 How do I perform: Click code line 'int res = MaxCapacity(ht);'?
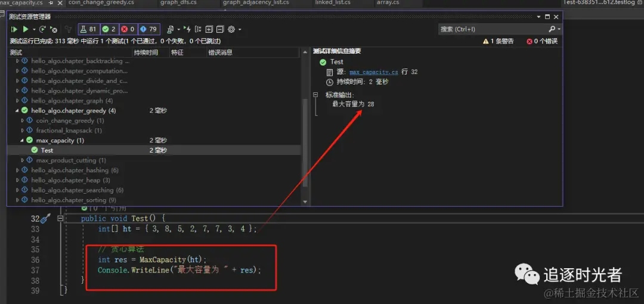[x=153, y=260]
